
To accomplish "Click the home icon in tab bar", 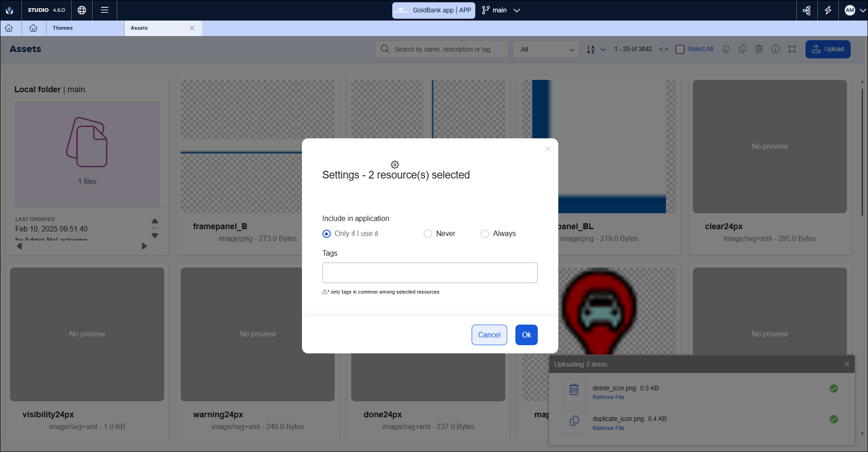I will 33,28.
